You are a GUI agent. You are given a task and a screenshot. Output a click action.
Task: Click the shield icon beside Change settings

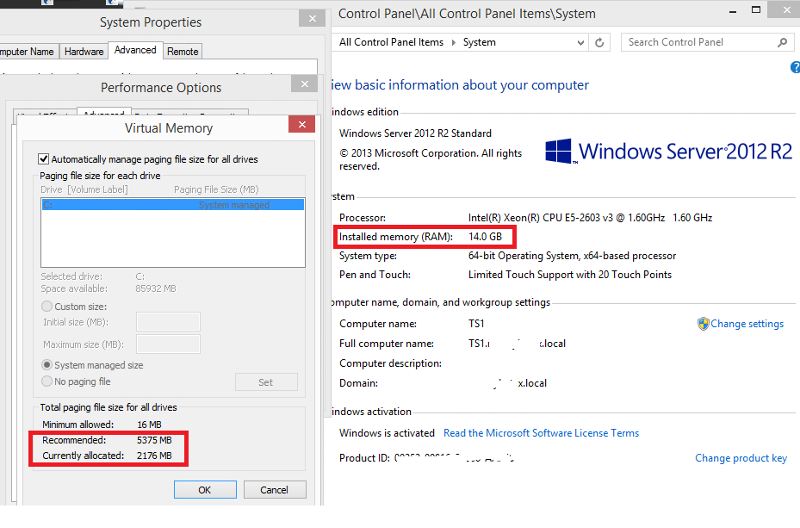point(703,323)
